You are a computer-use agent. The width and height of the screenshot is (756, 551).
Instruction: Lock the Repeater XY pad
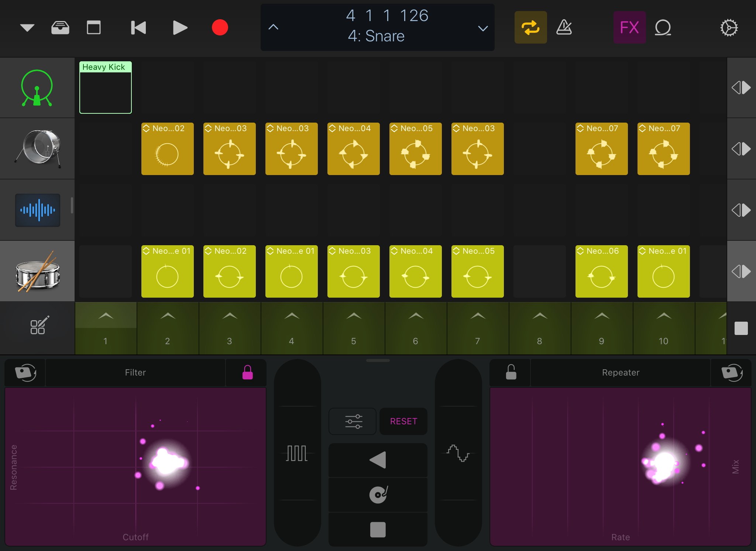pyautogui.click(x=511, y=372)
